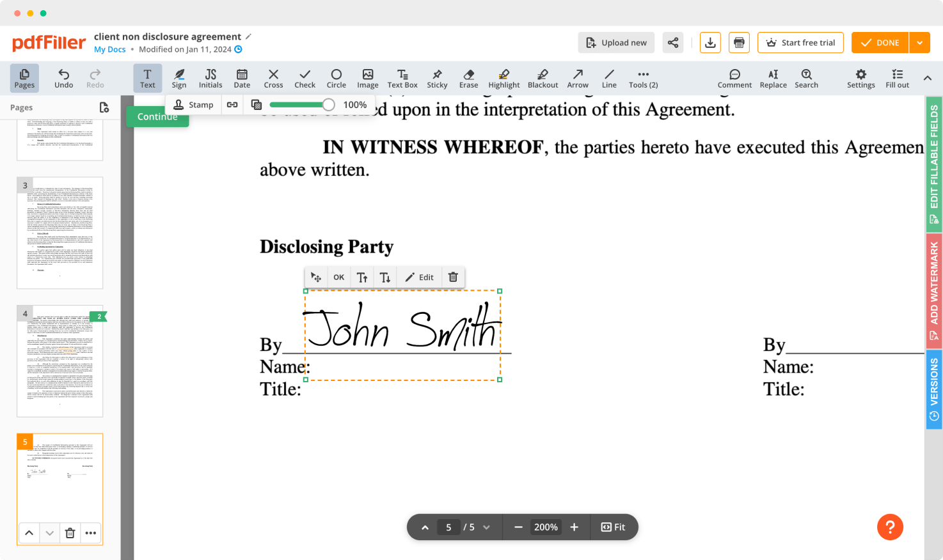Screen dimensions: 943x560
Task: Open the Blackout tool
Action: click(x=543, y=78)
